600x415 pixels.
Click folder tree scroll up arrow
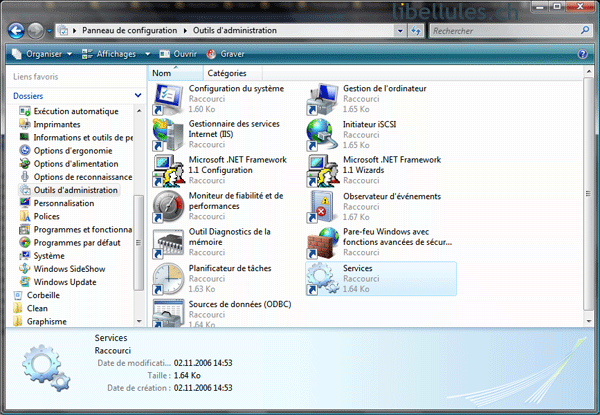coord(139,111)
